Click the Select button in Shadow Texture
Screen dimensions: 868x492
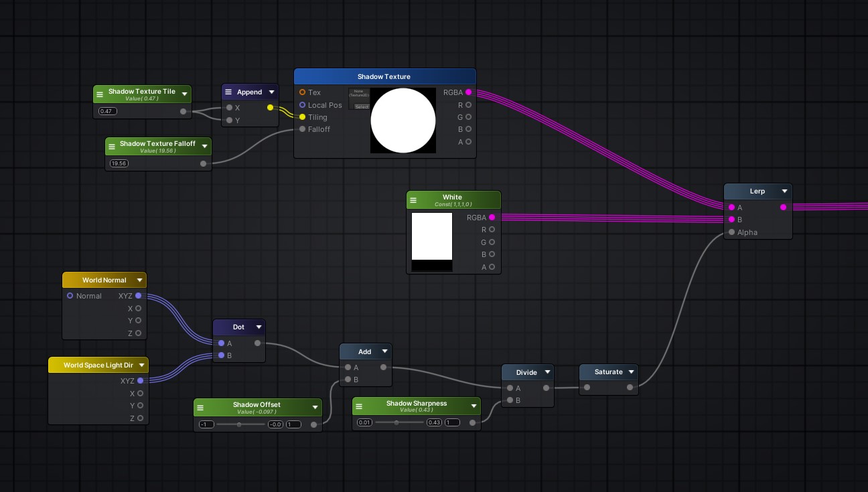tap(361, 106)
